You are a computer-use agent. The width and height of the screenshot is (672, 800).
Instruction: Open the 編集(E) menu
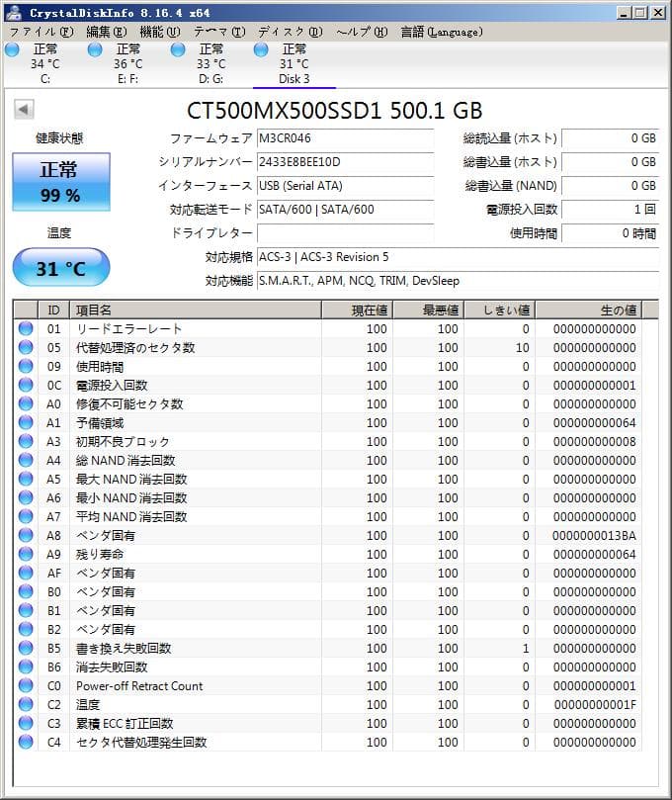point(106,33)
